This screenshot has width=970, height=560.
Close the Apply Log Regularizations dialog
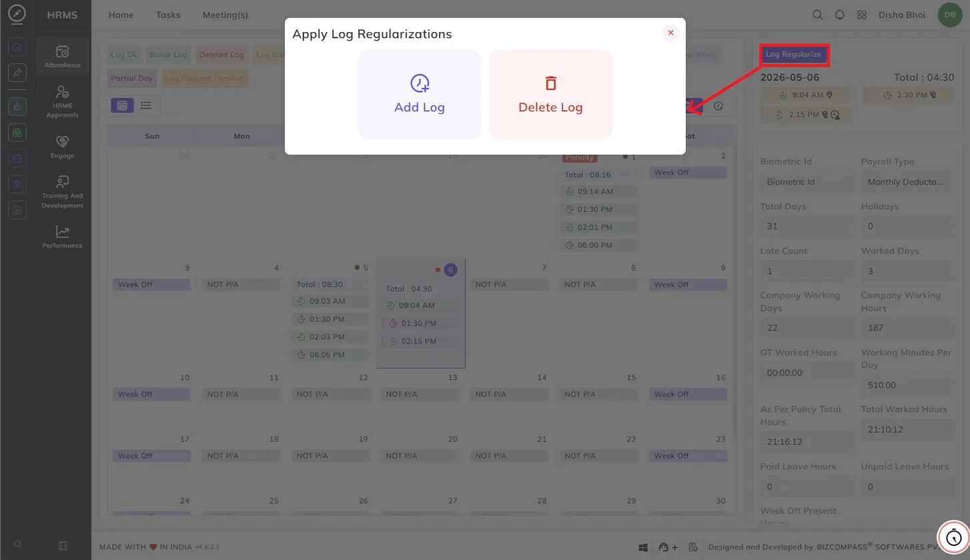[x=670, y=33]
